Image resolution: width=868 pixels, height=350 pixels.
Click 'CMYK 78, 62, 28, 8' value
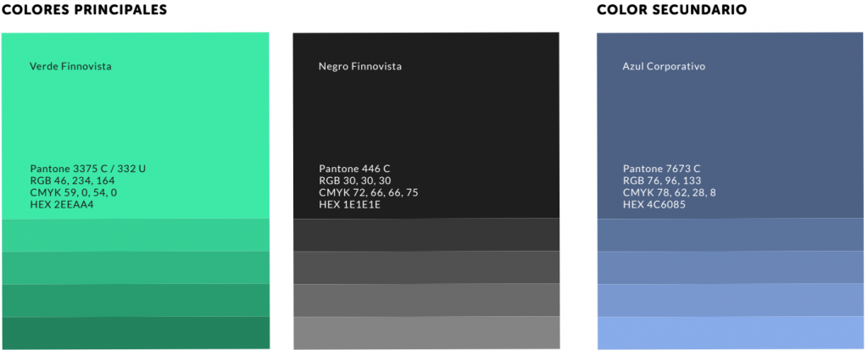pyautogui.click(x=670, y=192)
